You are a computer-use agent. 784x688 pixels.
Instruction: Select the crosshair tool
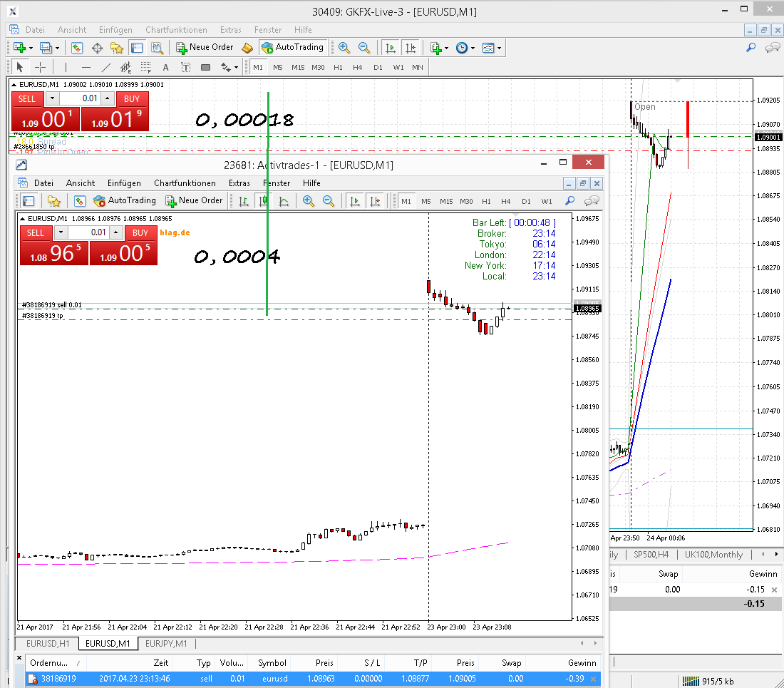[41, 68]
